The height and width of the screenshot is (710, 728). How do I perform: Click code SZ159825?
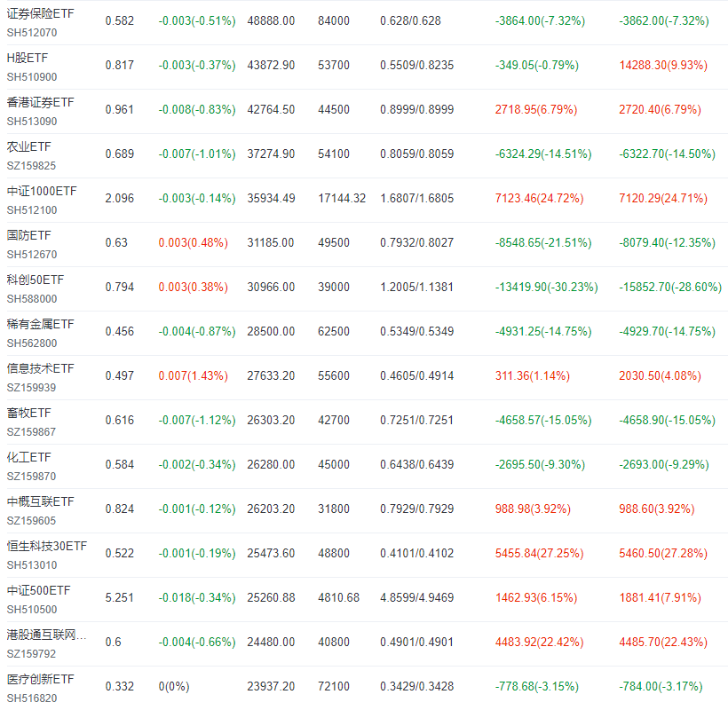(32, 166)
